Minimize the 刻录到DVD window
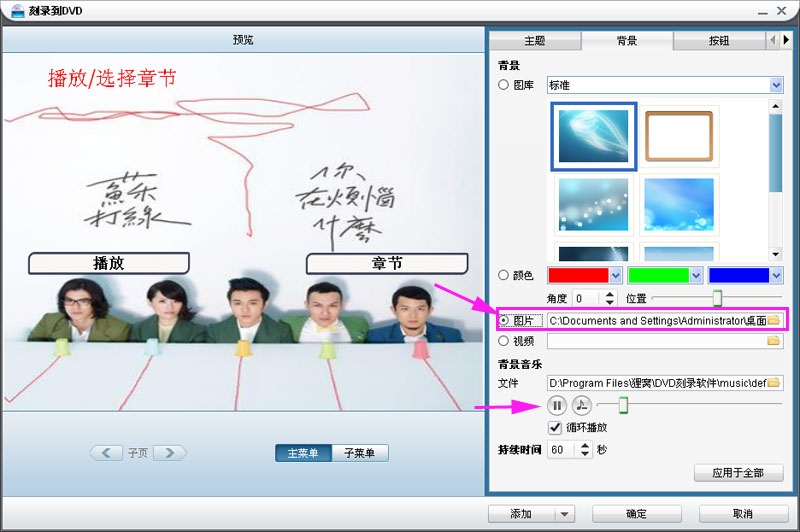Viewport: 800px width, 532px height. pos(763,11)
